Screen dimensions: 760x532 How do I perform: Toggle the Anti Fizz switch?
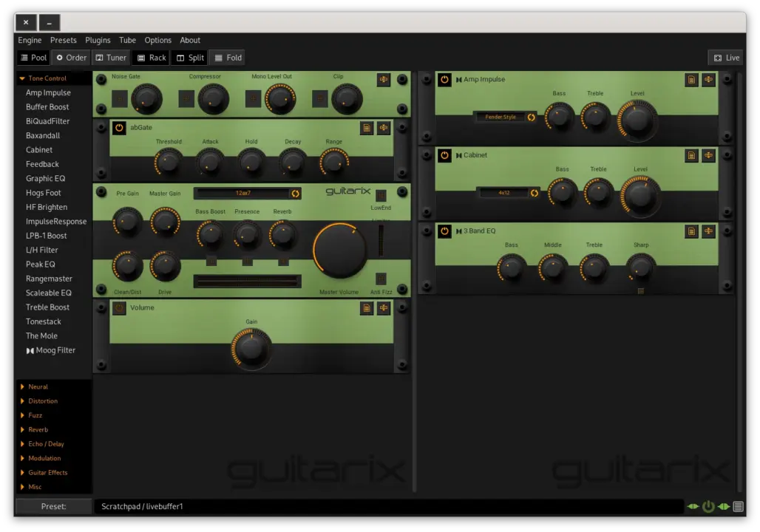click(381, 279)
